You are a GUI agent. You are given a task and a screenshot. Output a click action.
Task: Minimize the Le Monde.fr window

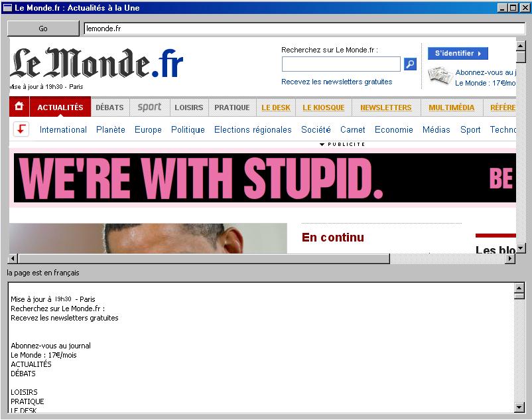(x=502, y=7)
